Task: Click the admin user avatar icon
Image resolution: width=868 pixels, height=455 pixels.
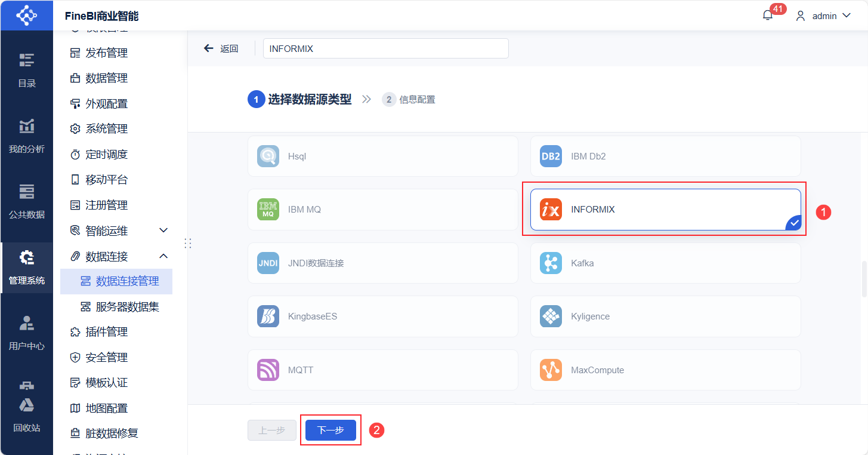Action: click(801, 16)
